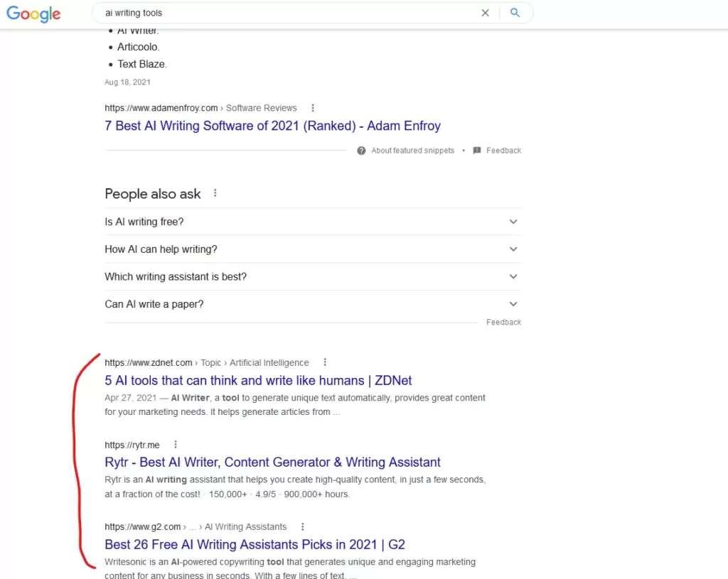Open three-dot menu beside zdnet.com result
Viewport: 728px width, 579px height.
[x=324, y=362]
